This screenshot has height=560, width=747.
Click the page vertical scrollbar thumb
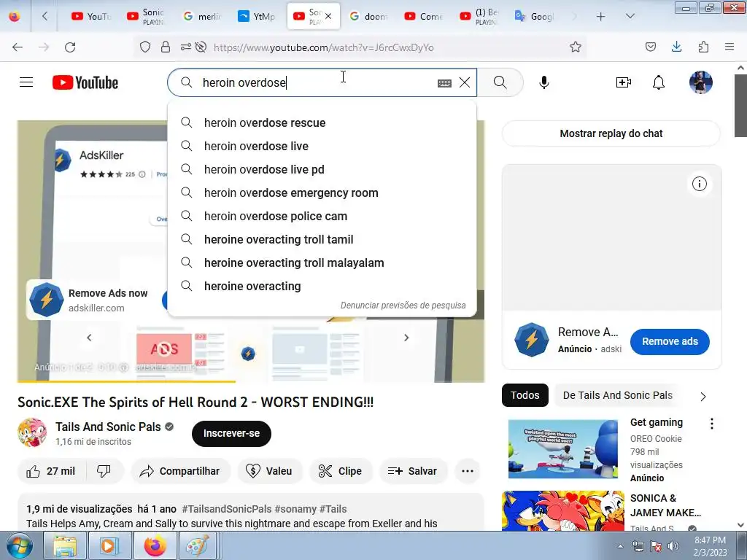(740, 105)
